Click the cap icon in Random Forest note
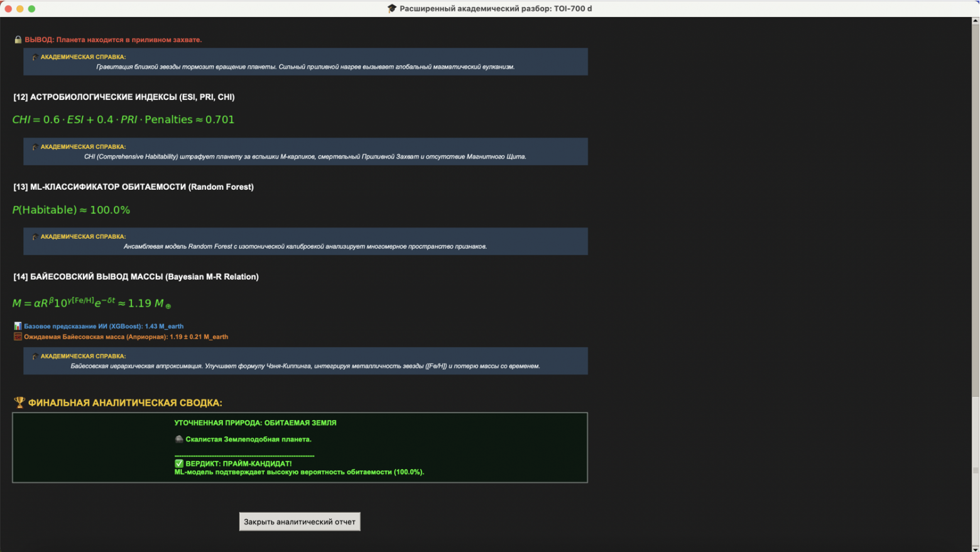980x552 pixels. click(x=35, y=237)
